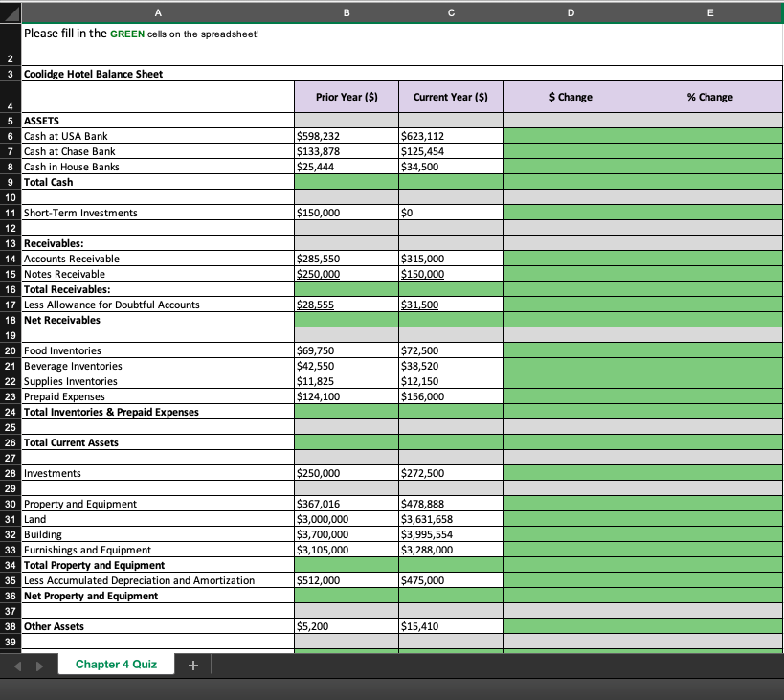This screenshot has width=784, height=700.
Task: Select green Net Property and Equipment prior year cell
Action: tap(347, 596)
